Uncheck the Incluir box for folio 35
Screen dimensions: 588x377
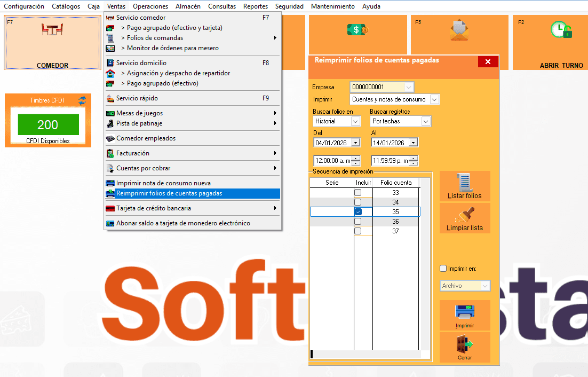click(358, 212)
